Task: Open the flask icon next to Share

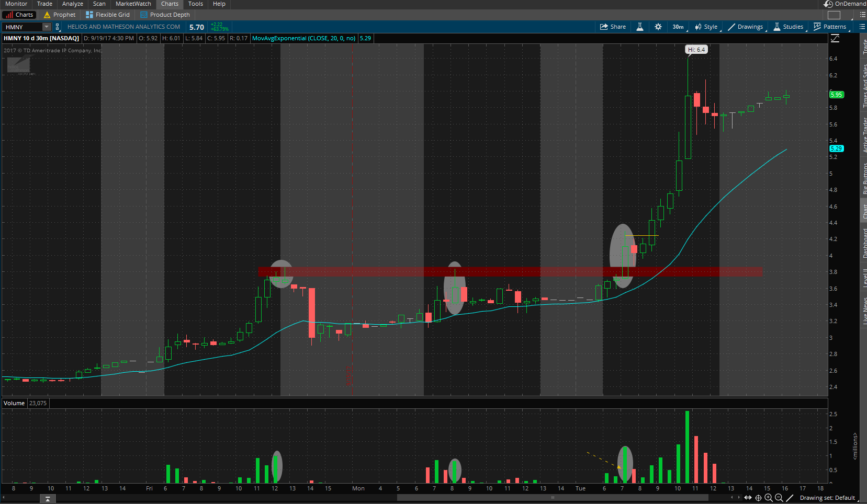Action: coord(639,27)
